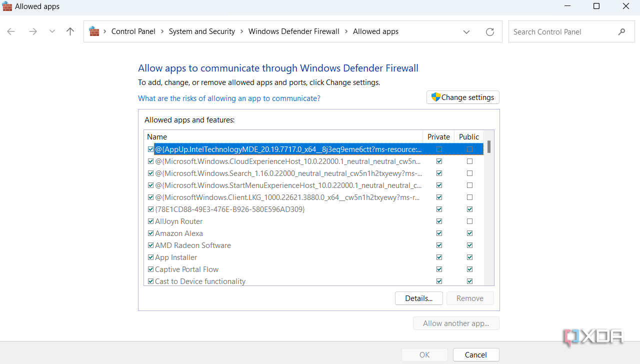Click the Private column header

438,136
